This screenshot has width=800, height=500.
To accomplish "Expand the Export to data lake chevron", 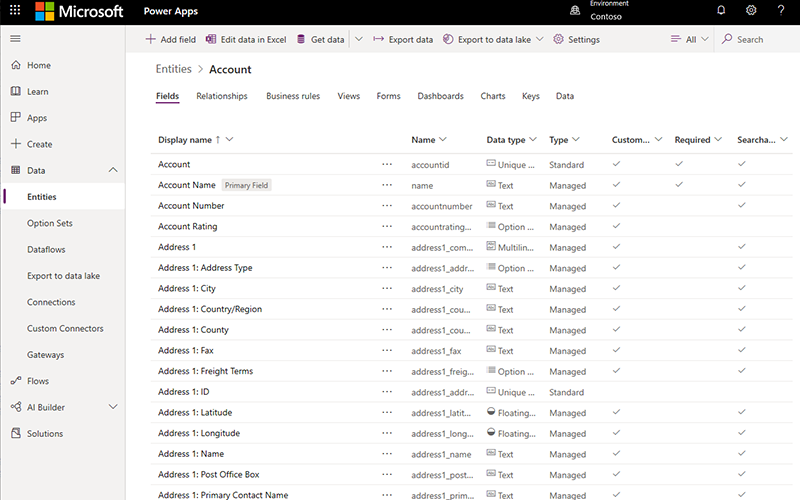I will 540,39.
